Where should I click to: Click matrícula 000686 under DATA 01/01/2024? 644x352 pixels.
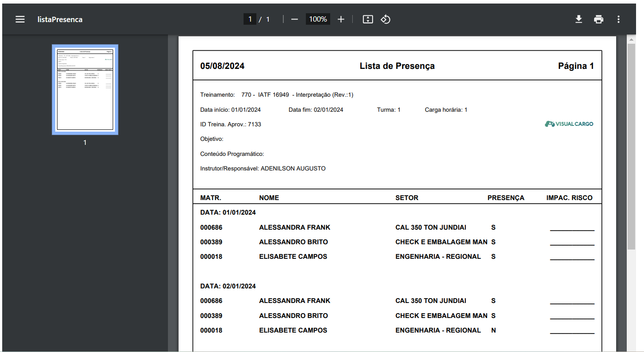coord(211,227)
